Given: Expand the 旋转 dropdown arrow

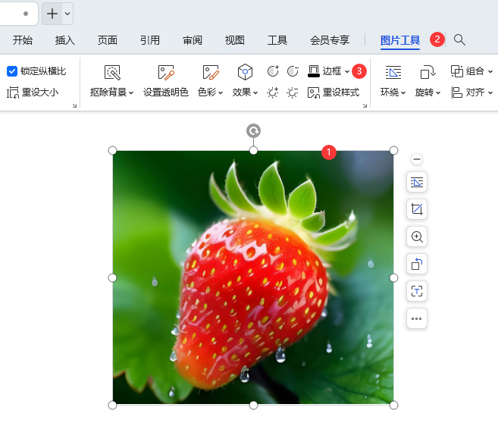Looking at the screenshot, I should 438,92.
